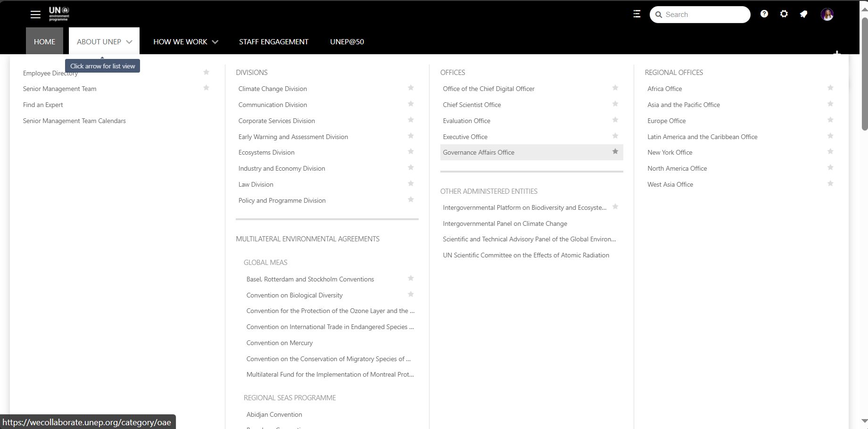This screenshot has height=429, width=868.
Task: Open Senior Management Team Calendars
Action: click(74, 121)
